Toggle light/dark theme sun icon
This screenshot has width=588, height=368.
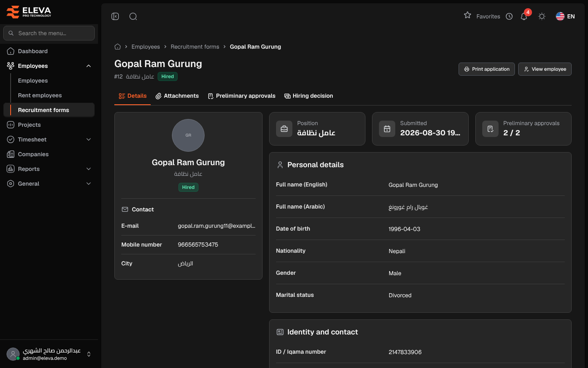click(542, 16)
